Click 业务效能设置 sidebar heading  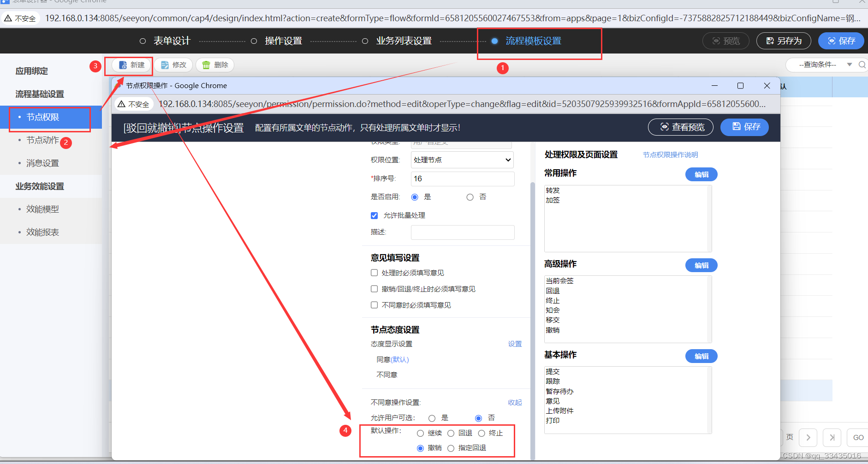[x=40, y=186]
